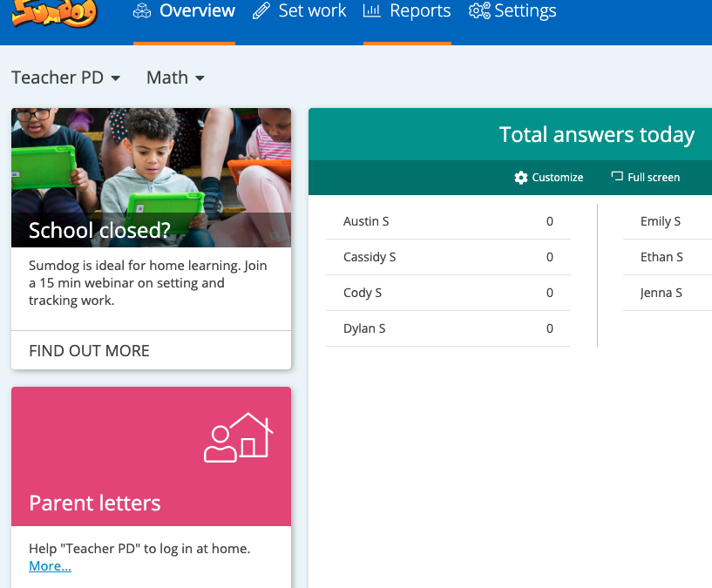Click the Customize button
Image resolution: width=712 pixels, height=588 pixels.
click(x=549, y=178)
